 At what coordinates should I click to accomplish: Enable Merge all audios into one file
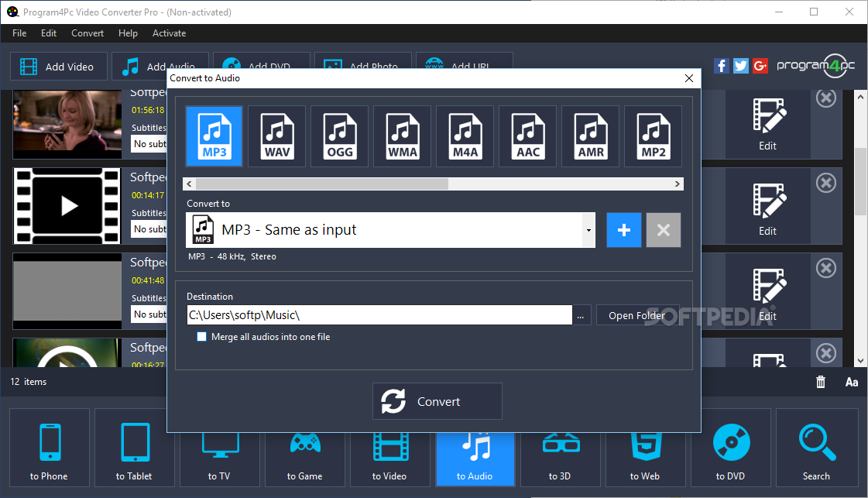tap(202, 337)
